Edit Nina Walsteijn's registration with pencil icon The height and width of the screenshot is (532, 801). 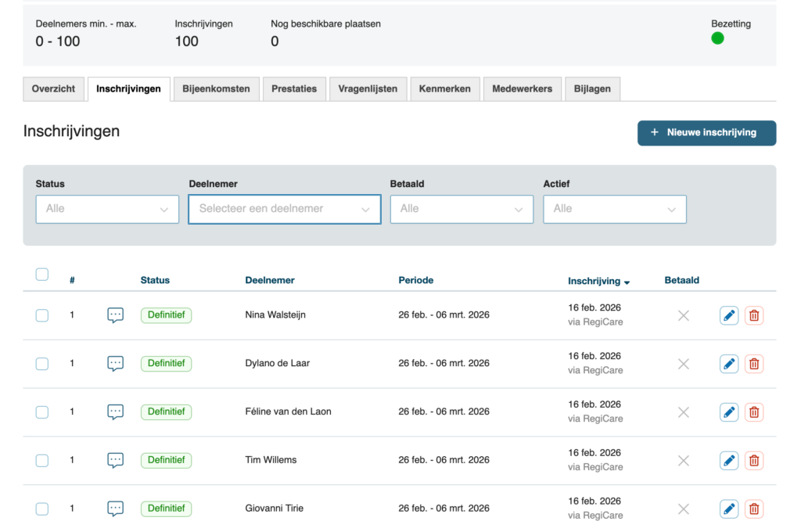(728, 315)
